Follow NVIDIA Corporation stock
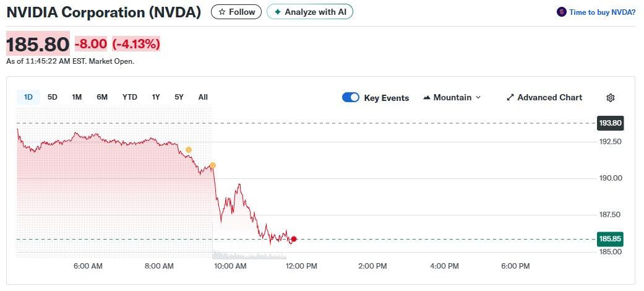This screenshot has width=644, height=291. coord(236,12)
